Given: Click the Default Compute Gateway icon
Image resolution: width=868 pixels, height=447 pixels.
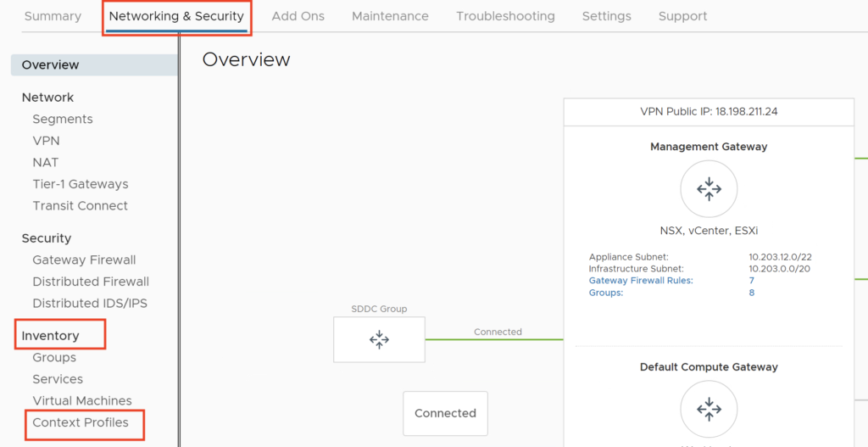Looking at the screenshot, I should pos(709,410).
